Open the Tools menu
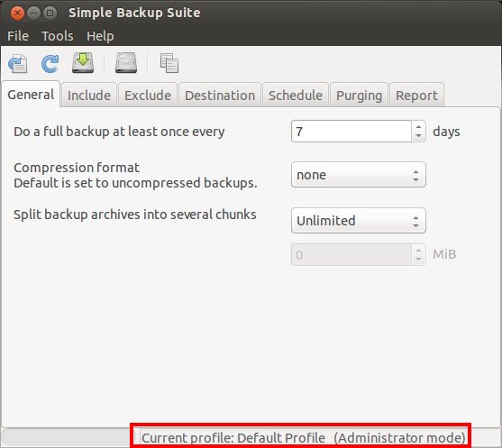The image size is (502, 448). tap(58, 36)
